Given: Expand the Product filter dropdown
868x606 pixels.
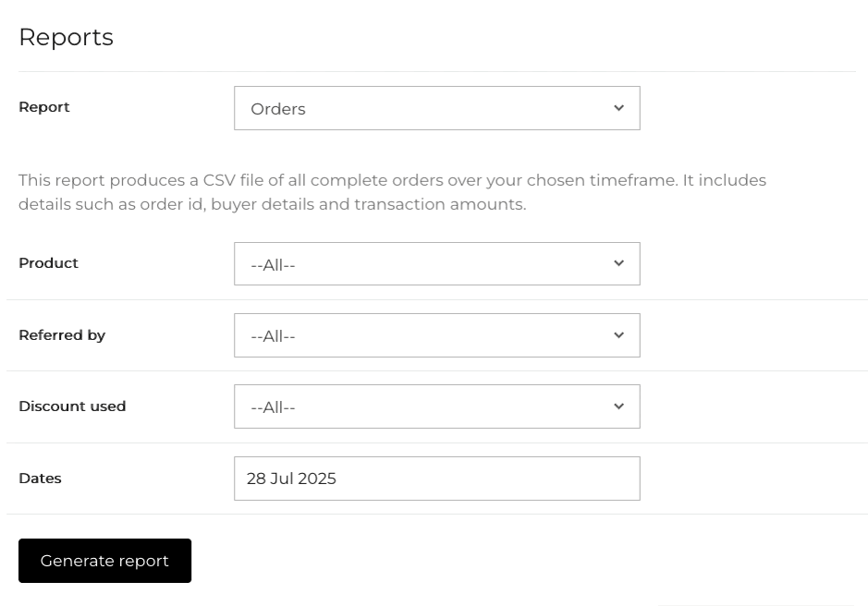Looking at the screenshot, I should (436, 264).
